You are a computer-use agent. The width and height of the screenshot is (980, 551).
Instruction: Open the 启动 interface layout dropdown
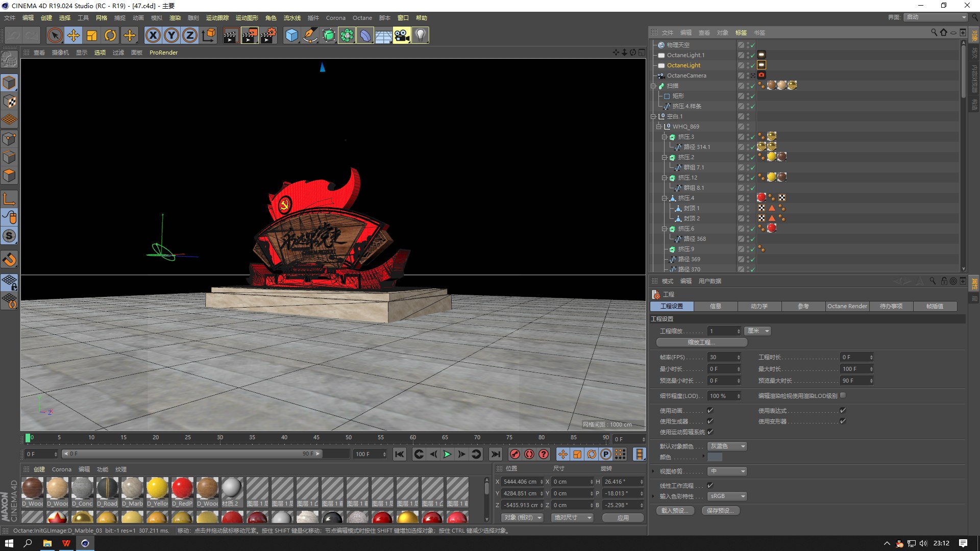936,17
